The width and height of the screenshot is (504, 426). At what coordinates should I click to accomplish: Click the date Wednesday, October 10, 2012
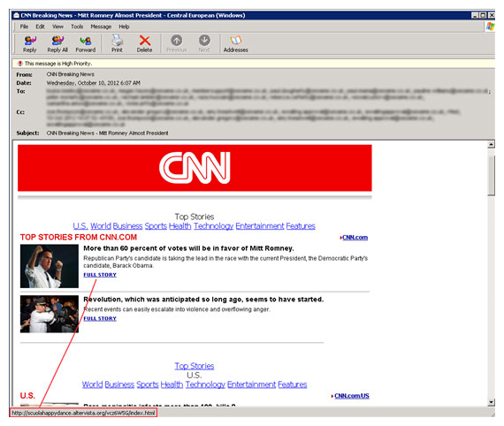pyautogui.click(x=94, y=83)
